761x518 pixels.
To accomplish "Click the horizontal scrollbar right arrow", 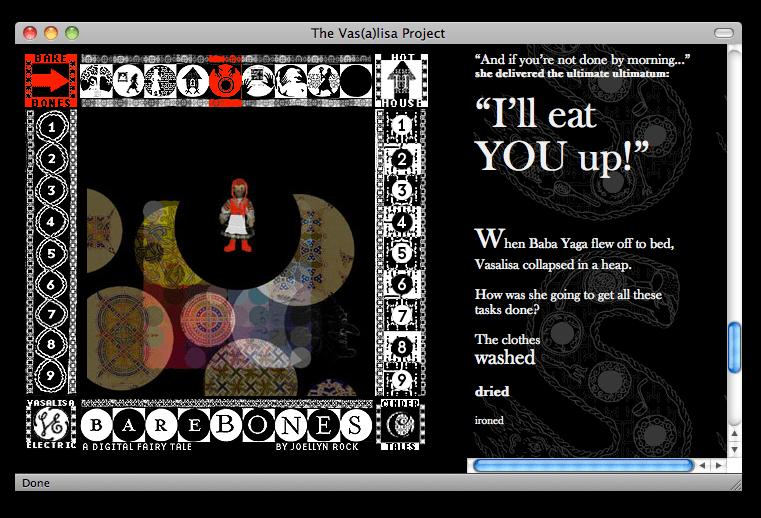I will pyautogui.click(x=718, y=465).
